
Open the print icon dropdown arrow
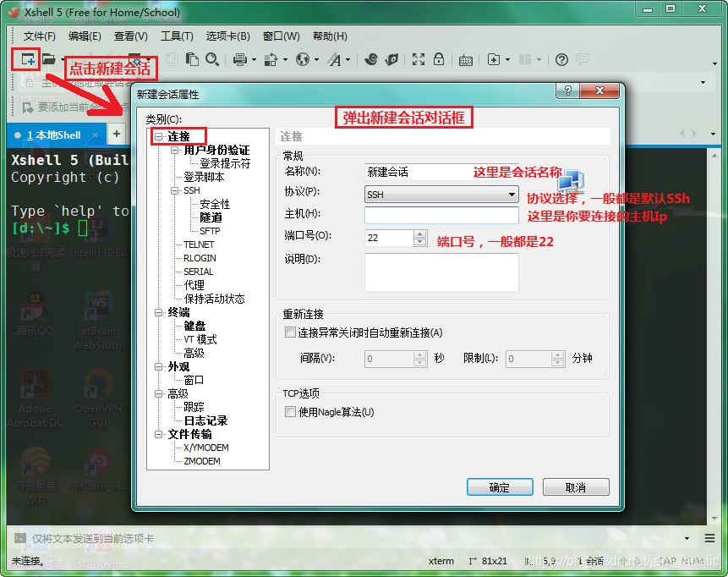(254, 59)
